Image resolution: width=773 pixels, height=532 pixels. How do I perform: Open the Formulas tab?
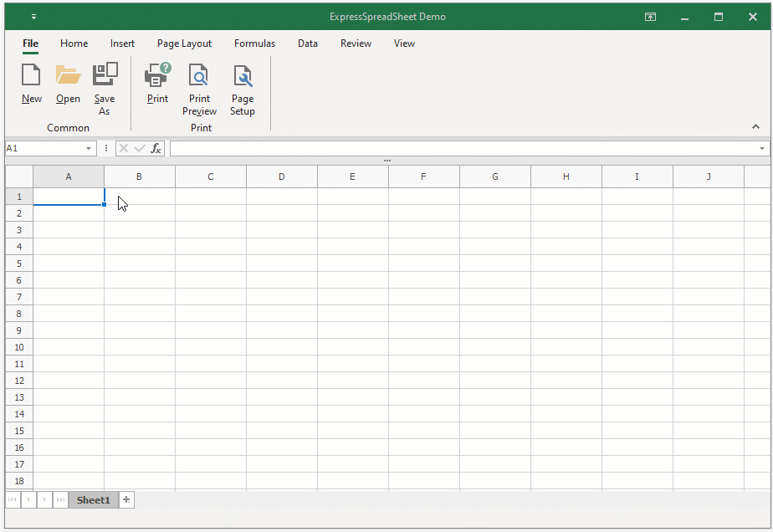(254, 43)
